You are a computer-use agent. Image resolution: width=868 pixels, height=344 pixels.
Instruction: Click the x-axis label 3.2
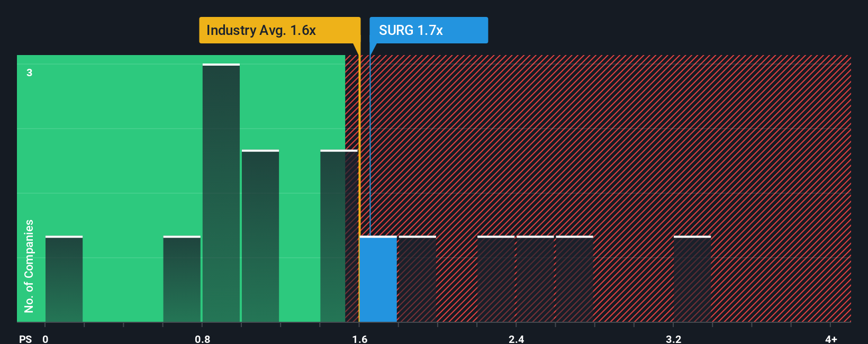tap(674, 339)
